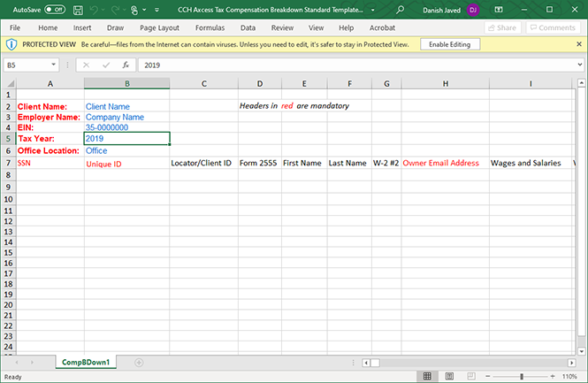The height and width of the screenshot is (383, 588).
Task: Click the Comments button
Action: [553, 27]
